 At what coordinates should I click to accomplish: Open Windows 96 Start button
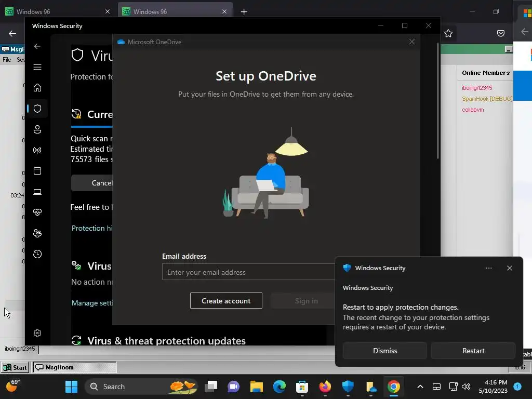click(x=15, y=367)
